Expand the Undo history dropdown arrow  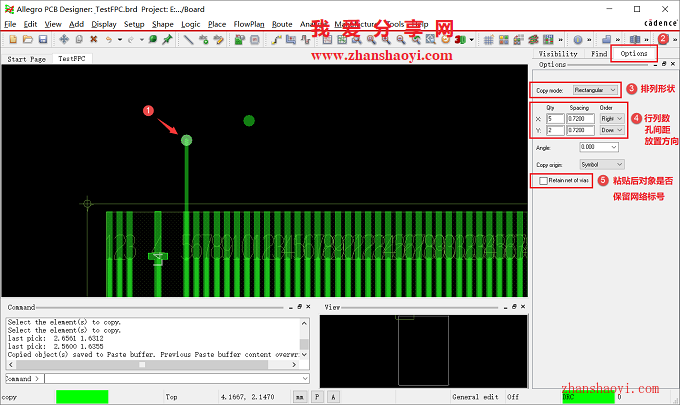120,39
